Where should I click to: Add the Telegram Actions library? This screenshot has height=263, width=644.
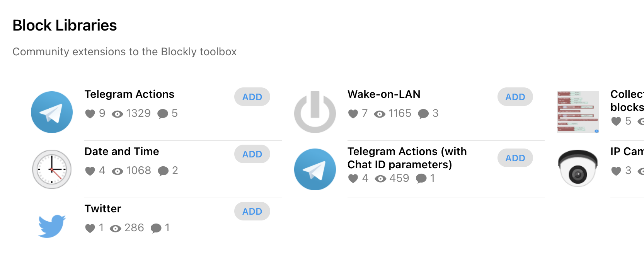(x=252, y=97)
